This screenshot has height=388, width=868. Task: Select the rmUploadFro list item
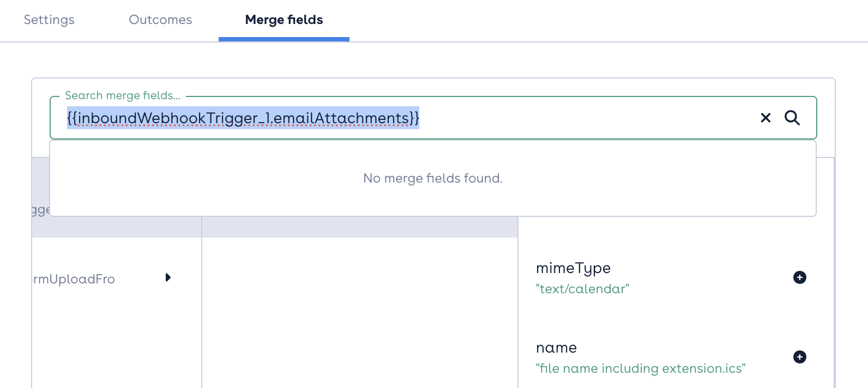(101, 279)
